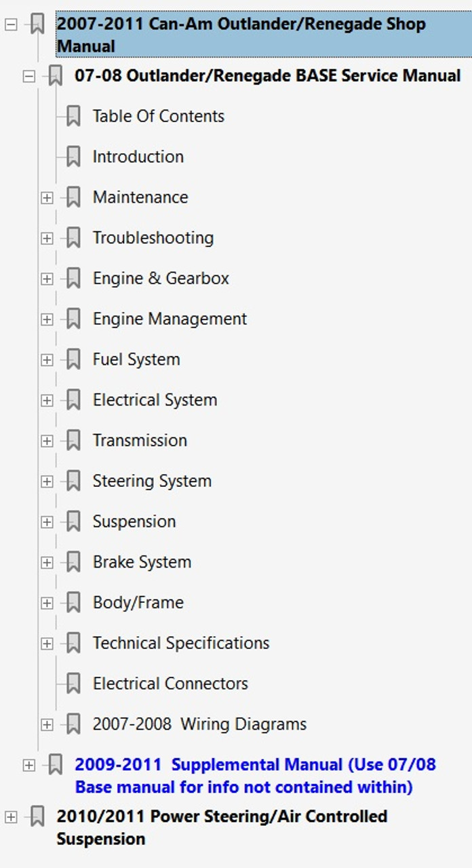Viewport: 472px width, 868px height.
Task: Open the blue 2009-2011 Supplemental Manual link
Action: 256,776
